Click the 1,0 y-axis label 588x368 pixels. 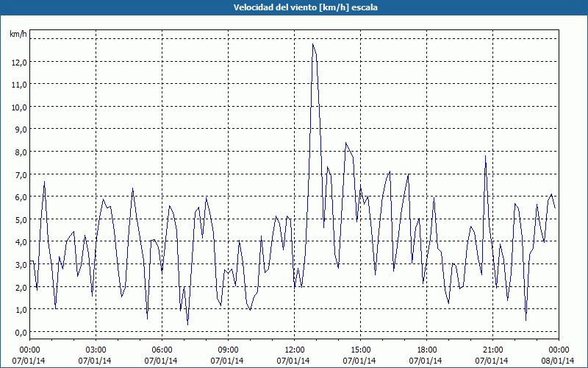coord(21,310)
